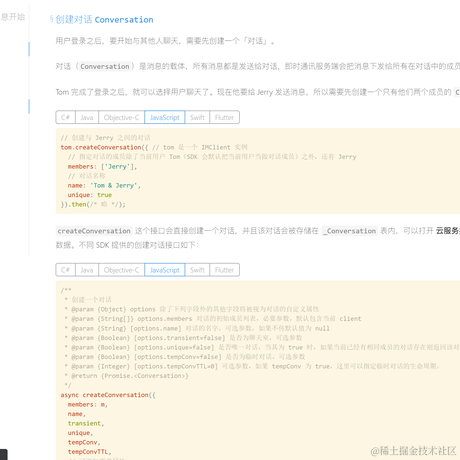Click doc line "@param {String} [options.name]"
Image resolution: width=460 pixels, height=460 pixels.
[x=197, y=328]
